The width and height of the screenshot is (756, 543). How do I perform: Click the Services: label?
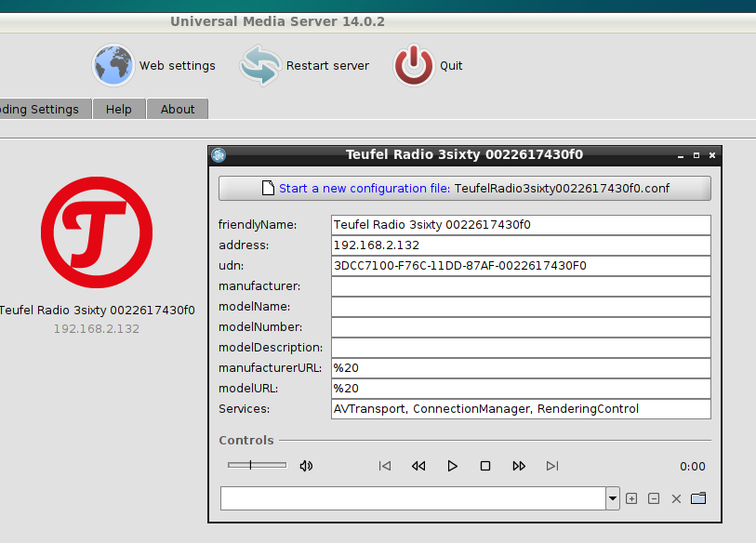pyautogui.click(x=244, y=409)
